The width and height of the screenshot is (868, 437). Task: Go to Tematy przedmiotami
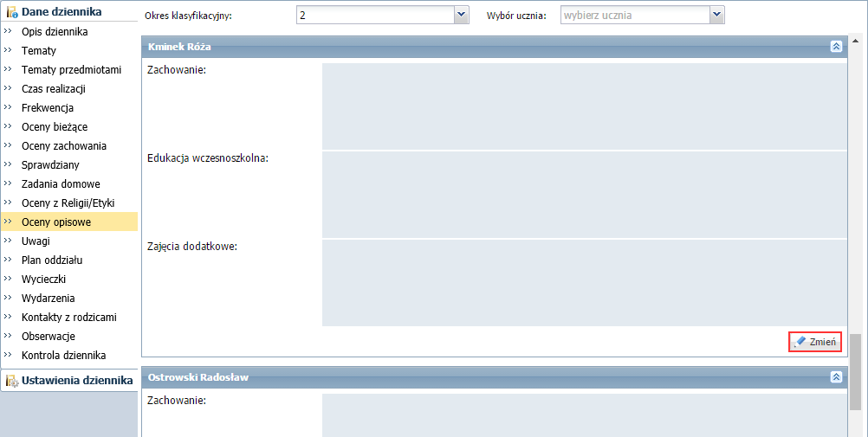(71, 70)
